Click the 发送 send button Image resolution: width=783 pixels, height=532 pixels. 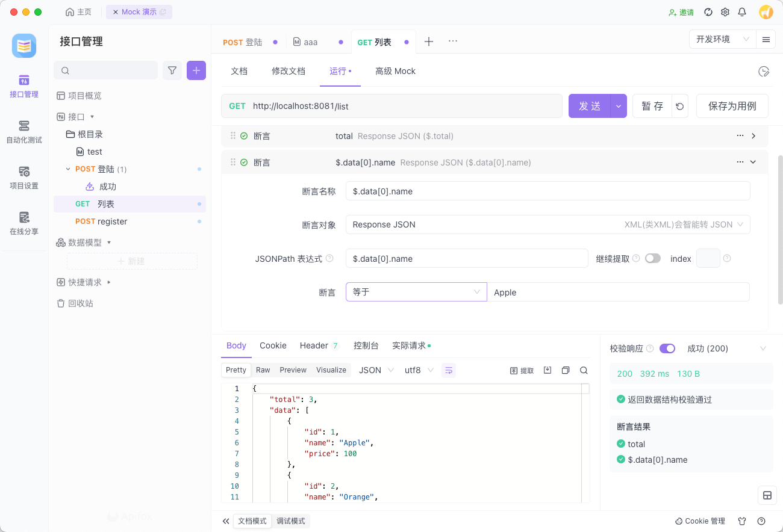click(589, 105)
